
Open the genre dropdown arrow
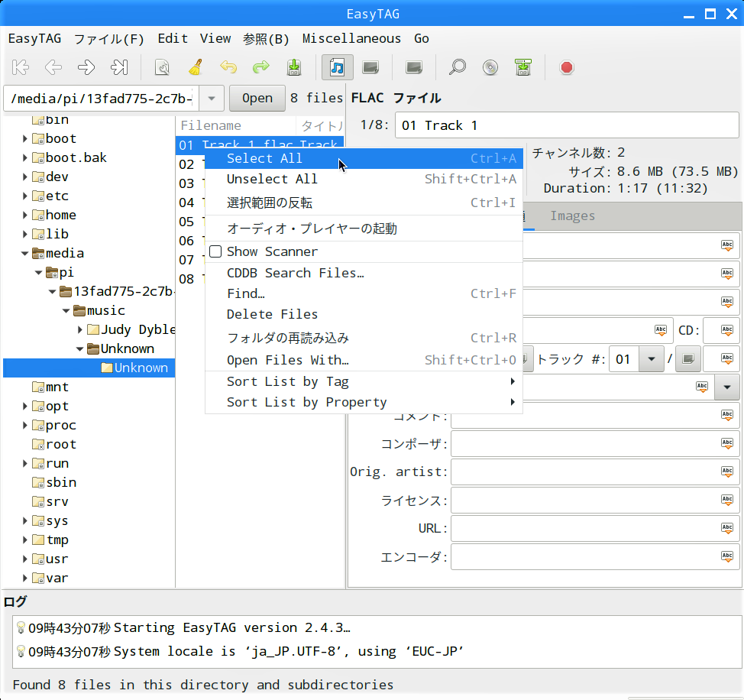[727, 387]
